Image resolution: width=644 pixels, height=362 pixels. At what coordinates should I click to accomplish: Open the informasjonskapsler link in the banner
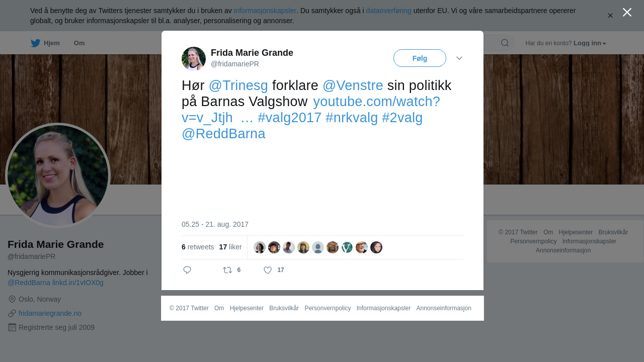[x=265, y=11]
